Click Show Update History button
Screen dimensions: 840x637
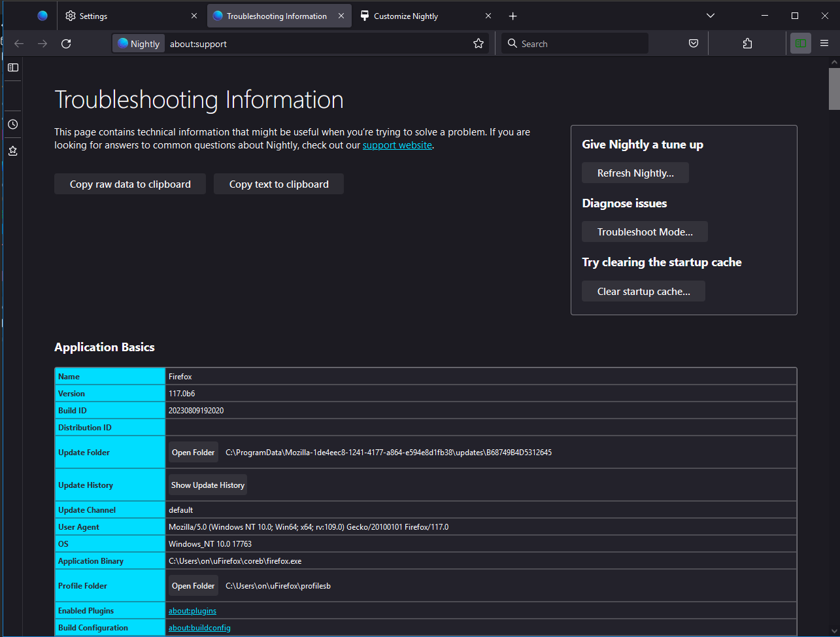[x=208, y=485]
